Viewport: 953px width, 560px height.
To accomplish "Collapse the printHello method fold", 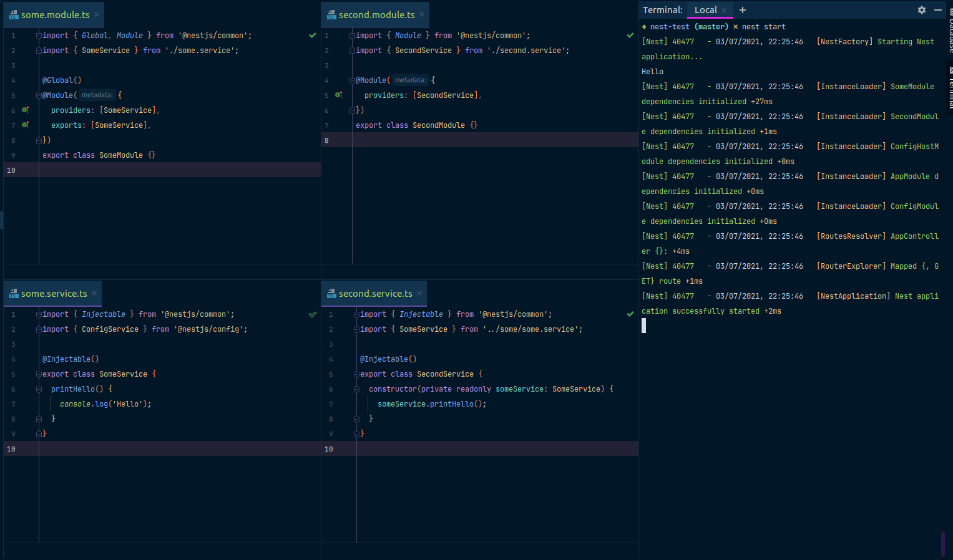I will click(39, 389).
